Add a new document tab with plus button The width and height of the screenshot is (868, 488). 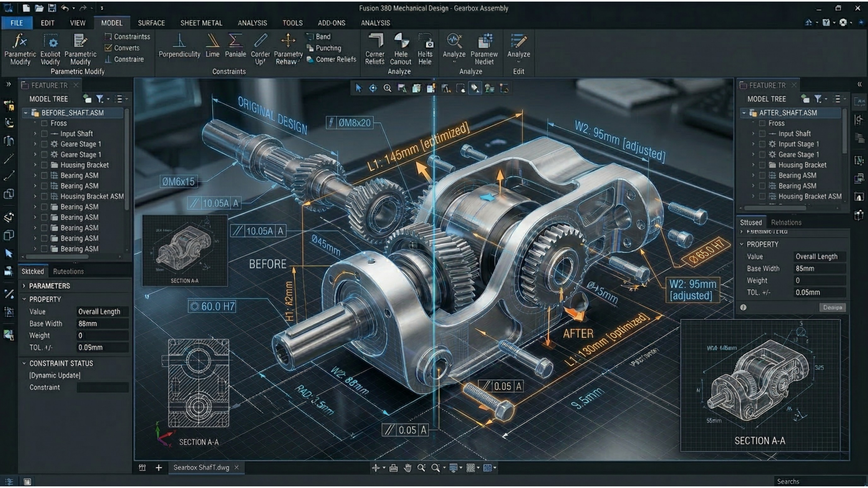pos(159,467)
